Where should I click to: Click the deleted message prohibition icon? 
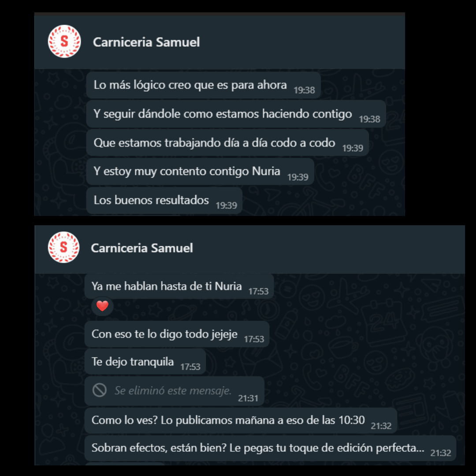[99, 390]
